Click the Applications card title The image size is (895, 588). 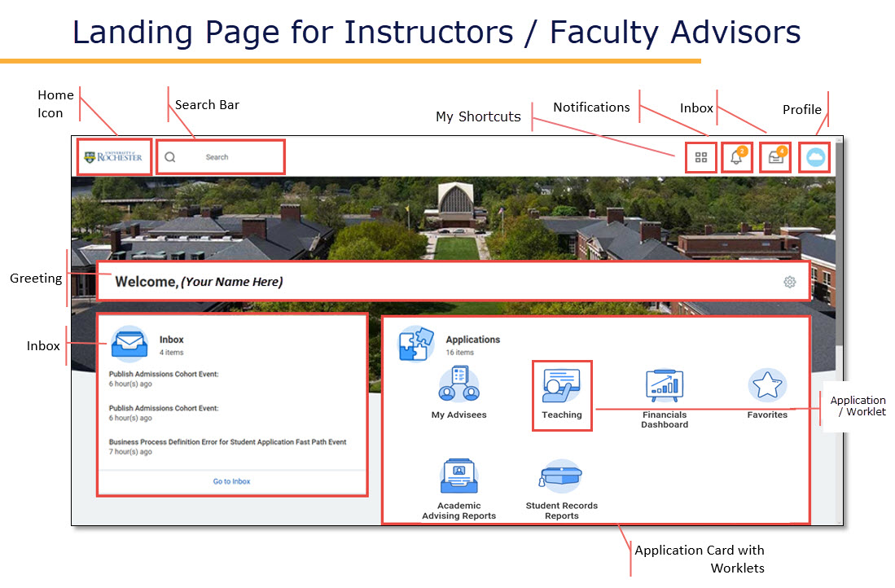click(x=472, y=340)
